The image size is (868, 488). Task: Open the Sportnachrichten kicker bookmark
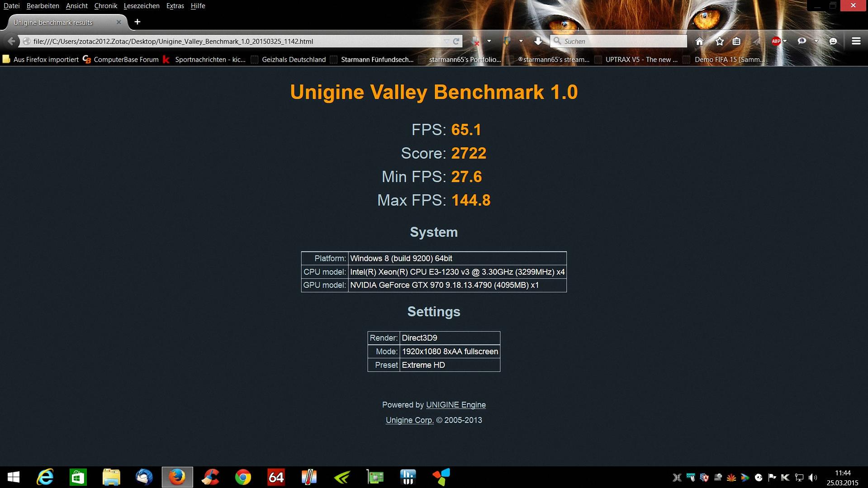(204, 59)
